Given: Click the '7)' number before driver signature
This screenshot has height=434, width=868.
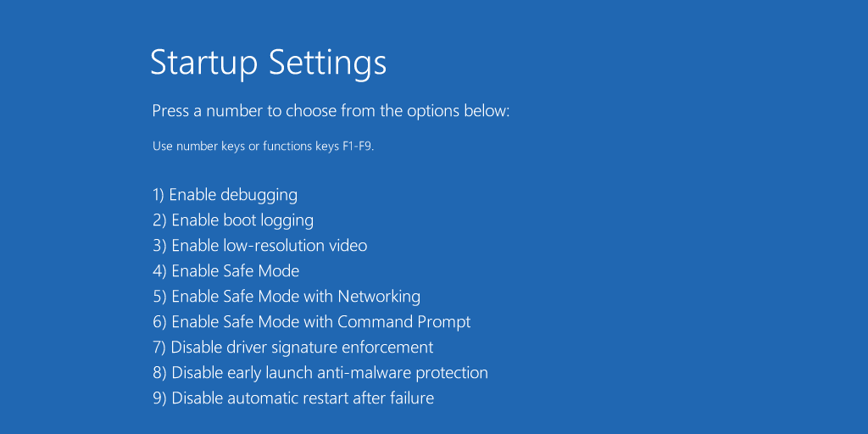Looking at the screenshot, I should [159, 348].
